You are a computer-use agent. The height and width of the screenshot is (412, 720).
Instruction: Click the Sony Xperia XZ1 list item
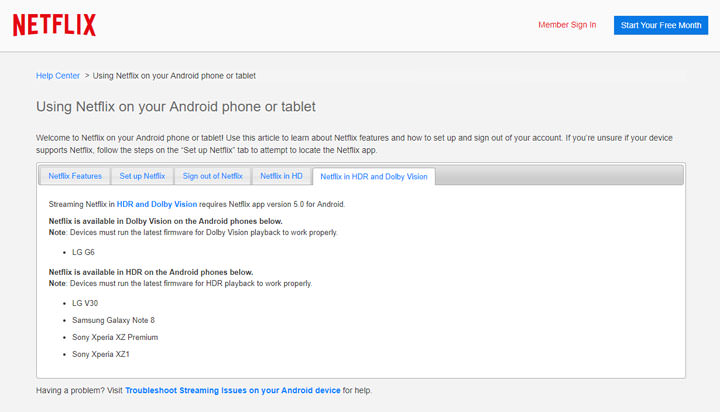click(100, 354)
